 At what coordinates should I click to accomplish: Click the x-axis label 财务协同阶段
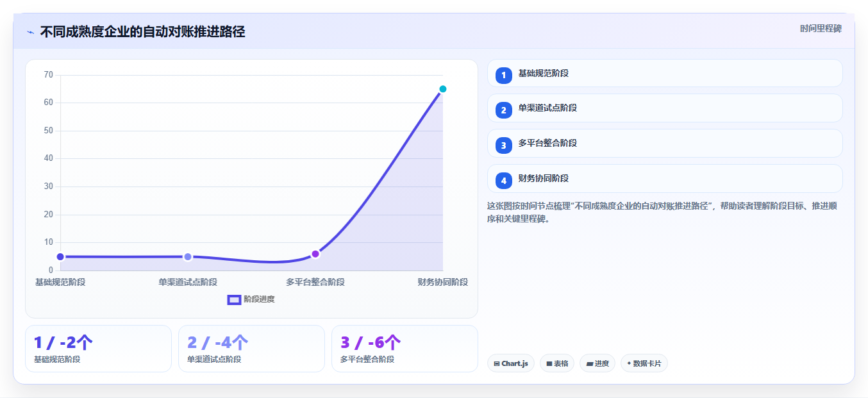tap(443, 282)
